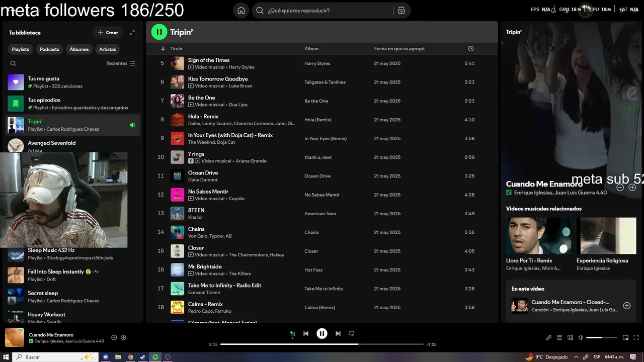Open the library search magnifier icon
Viewport: 644px width, 362px height.
(x=13, y=63)
